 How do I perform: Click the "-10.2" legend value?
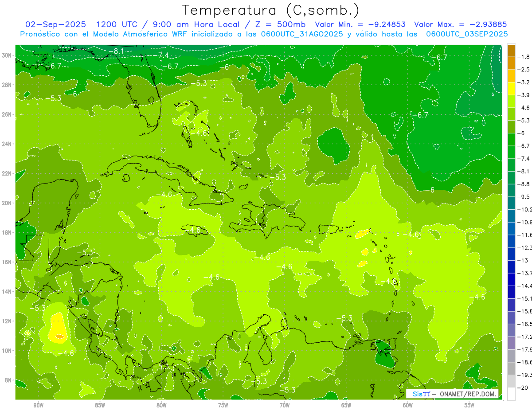[x=525, y=209]
